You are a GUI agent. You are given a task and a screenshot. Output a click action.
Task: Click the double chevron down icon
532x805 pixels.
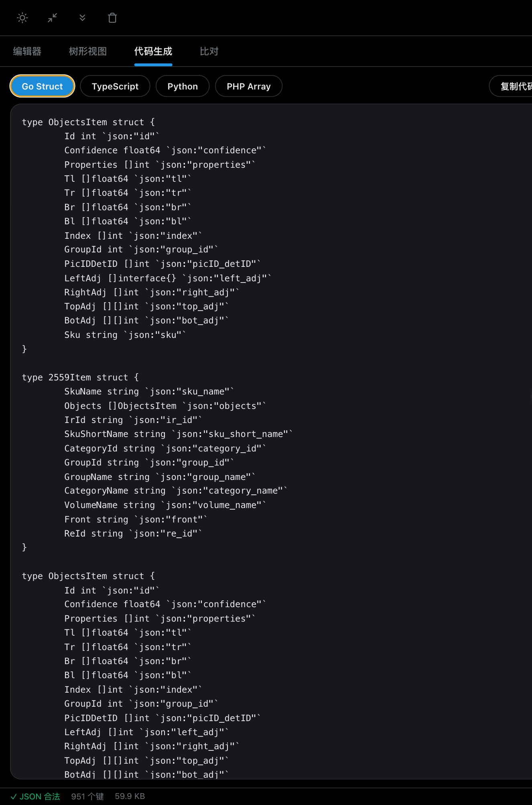coord(82,18)
